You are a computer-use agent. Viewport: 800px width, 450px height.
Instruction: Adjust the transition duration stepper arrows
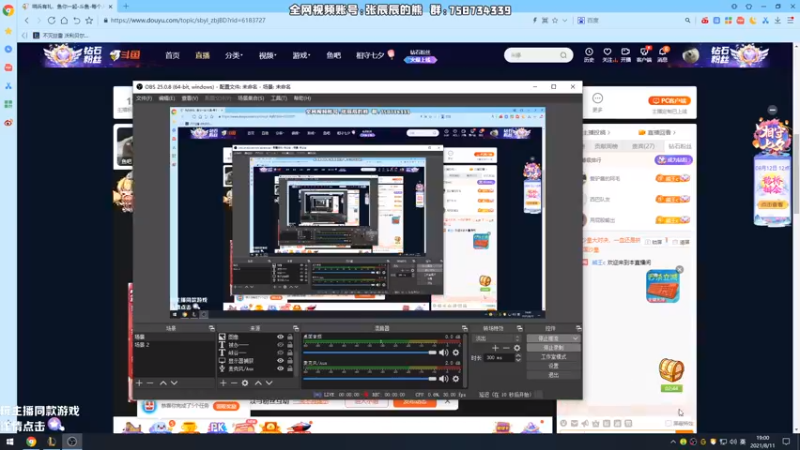coord(518,358)
